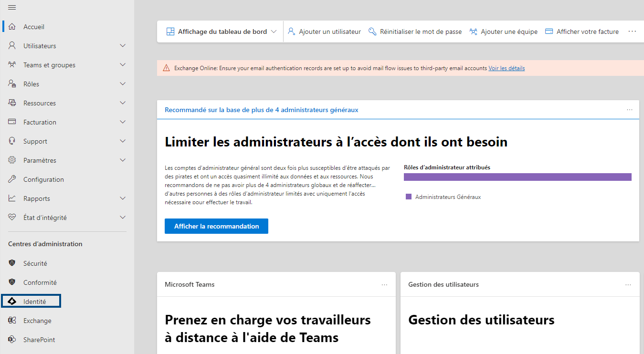644x354 pixels.
Task: Select Rapports in the navigation menu
Action: click(37, 198)
